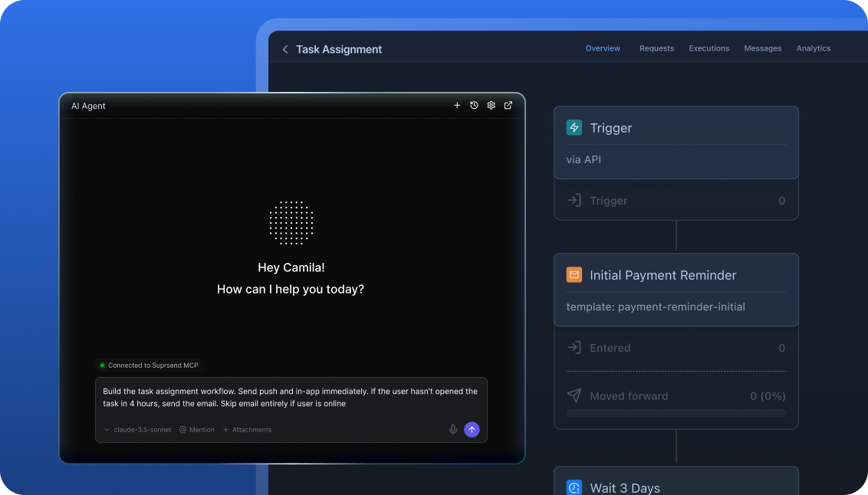Viewport: 868px width, 495px height.
Task: Activate the microphone voice input
Action: (453, 430)
